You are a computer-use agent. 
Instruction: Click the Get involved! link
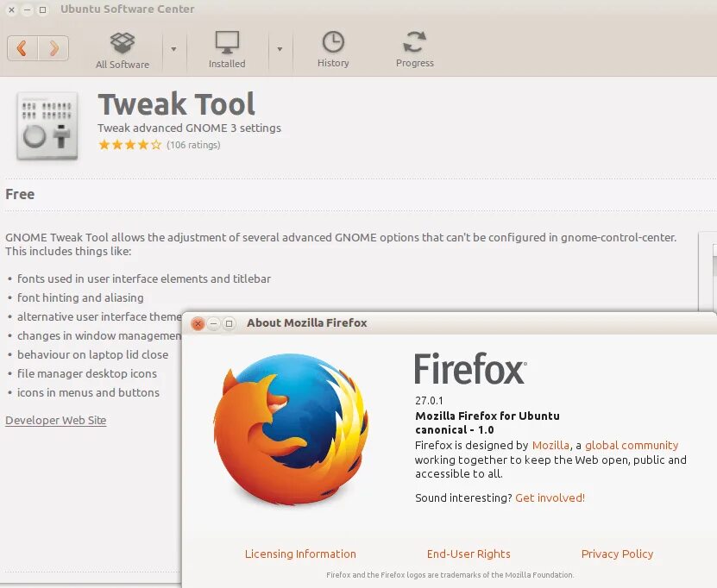pyautogui.click(x=550, y=498)
